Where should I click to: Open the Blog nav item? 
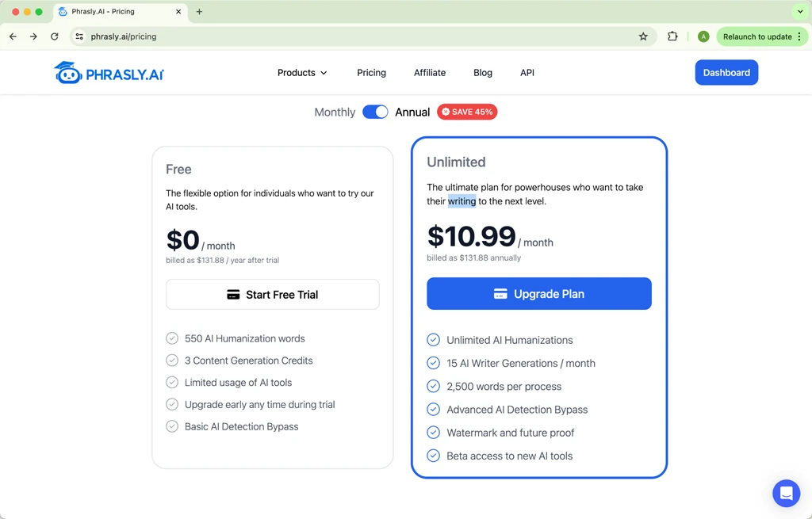[x=483, y=73]
